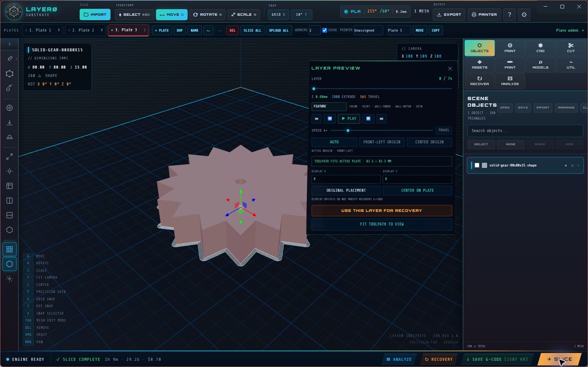
Task: Close the Layer Preview panel
Action: pyautogui.click(x=450, y=69)
